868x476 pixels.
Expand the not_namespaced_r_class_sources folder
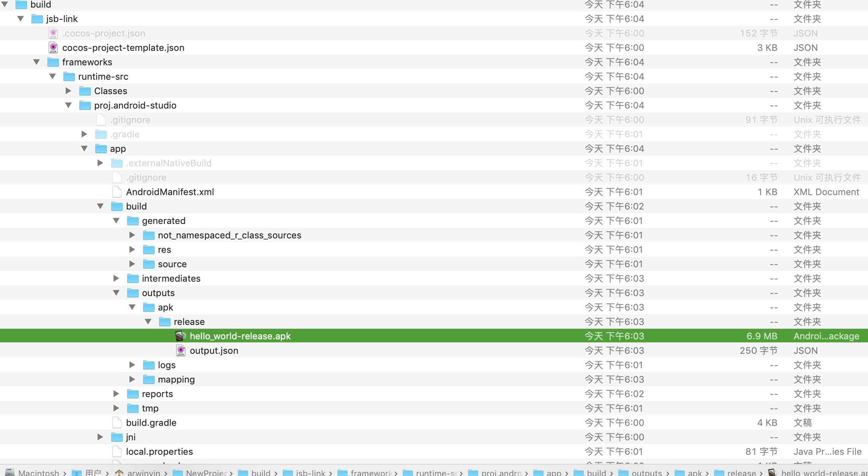tap(132, 235)
